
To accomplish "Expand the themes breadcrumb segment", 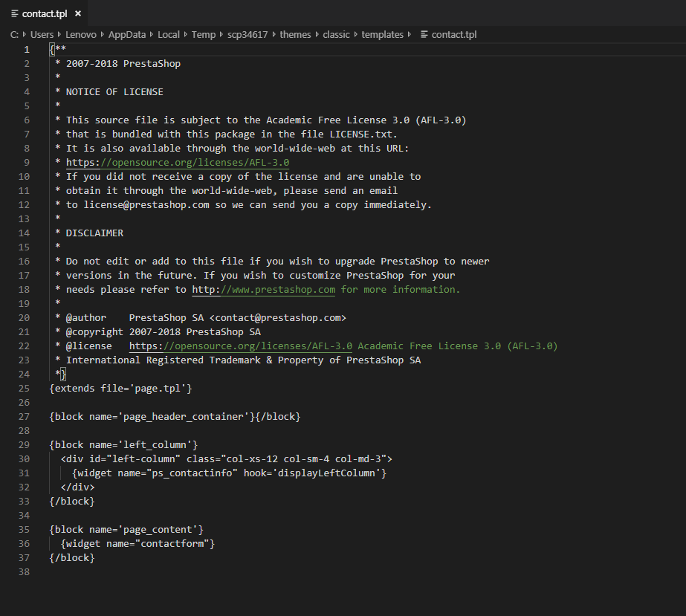I will (295, 34).
